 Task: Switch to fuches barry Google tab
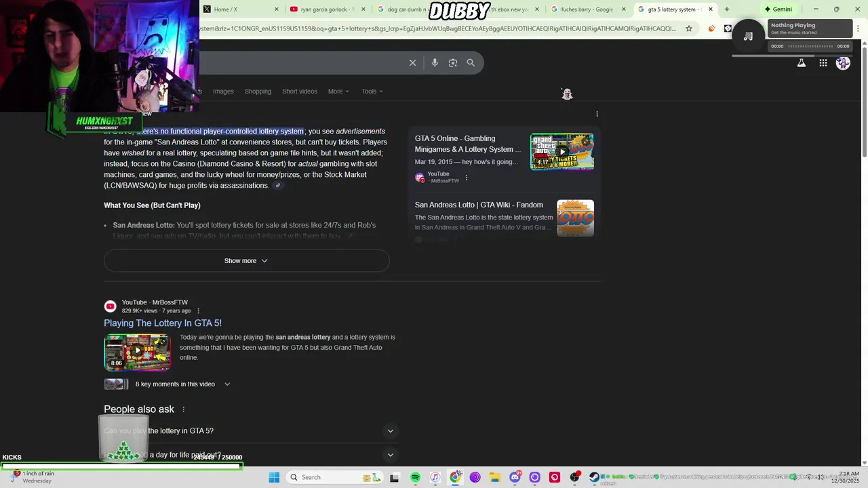click(x=588, y=9)
